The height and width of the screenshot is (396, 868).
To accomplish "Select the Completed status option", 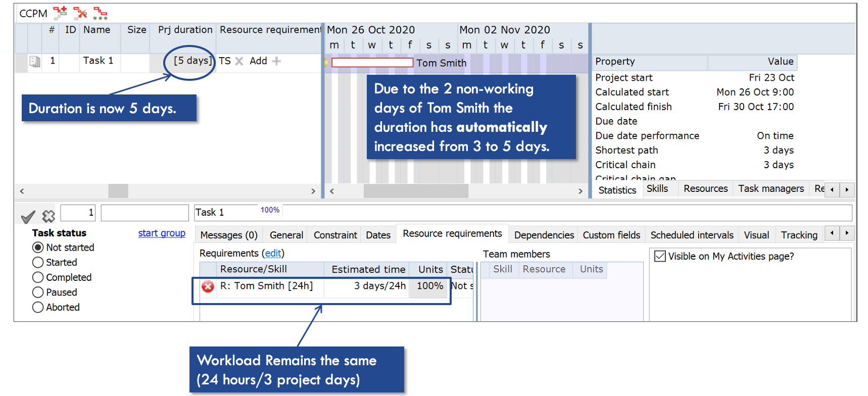I will coord(38,277).
